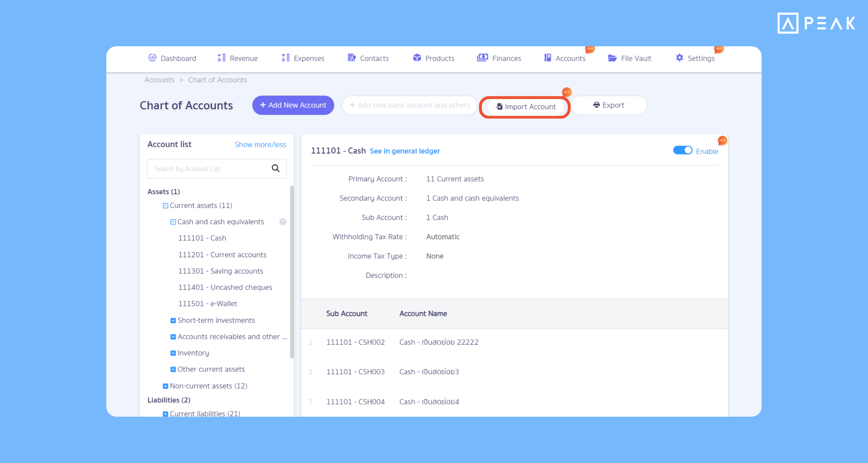Click the Assets (1) heading
This screenshot has height=463, width=868.
(x=163, y=192)
